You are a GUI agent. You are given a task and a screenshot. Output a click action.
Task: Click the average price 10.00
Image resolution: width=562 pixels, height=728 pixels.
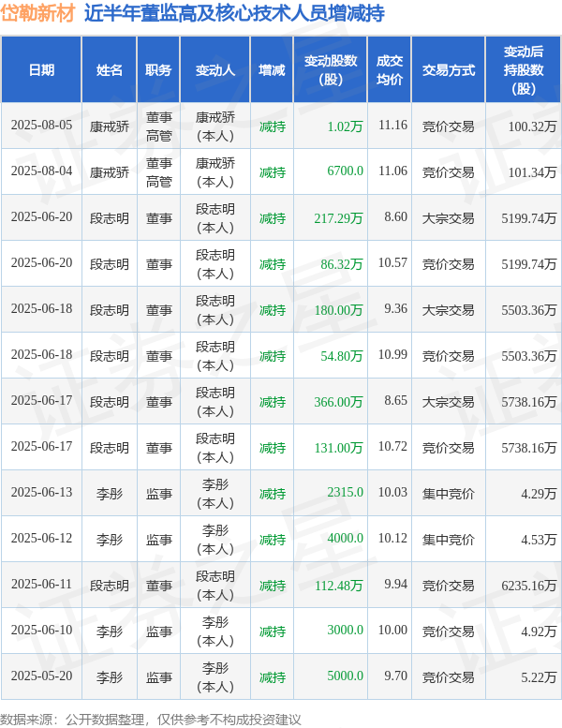tap(392, 631)
